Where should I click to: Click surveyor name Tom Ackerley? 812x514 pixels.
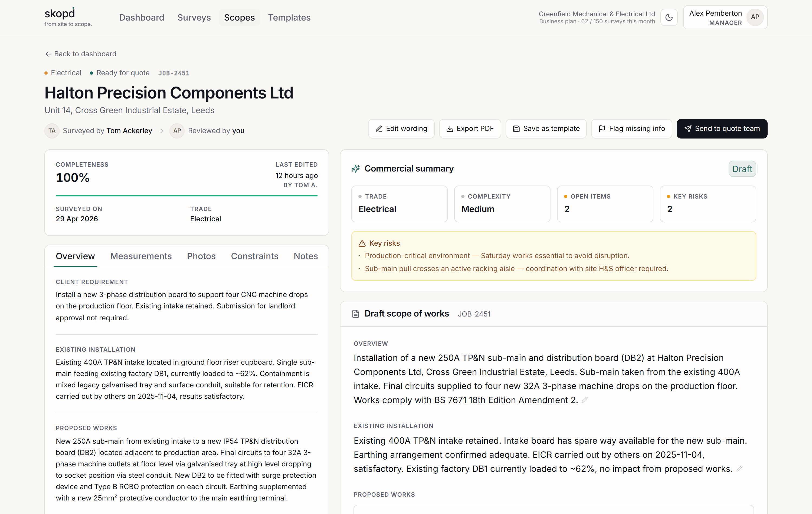coord(129,131)
